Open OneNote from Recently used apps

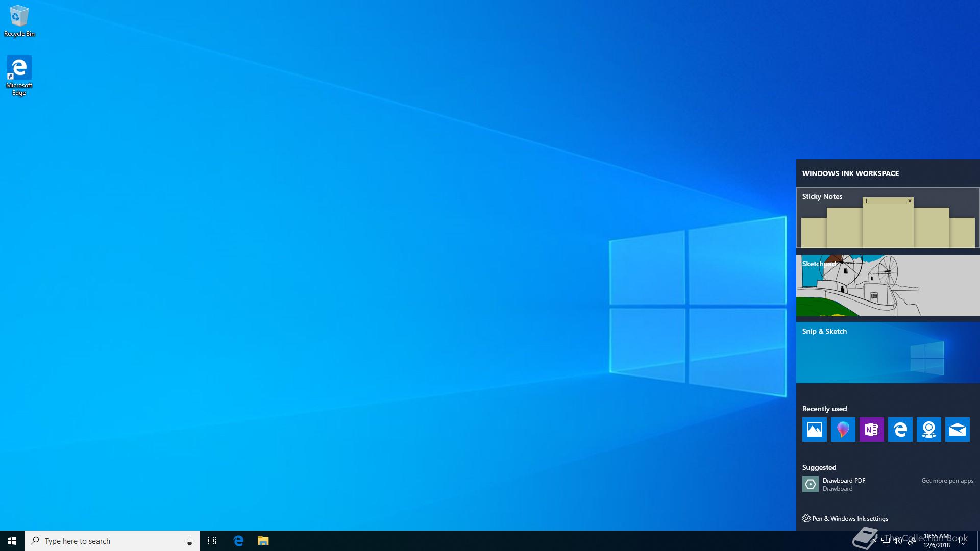pos(871,430)
